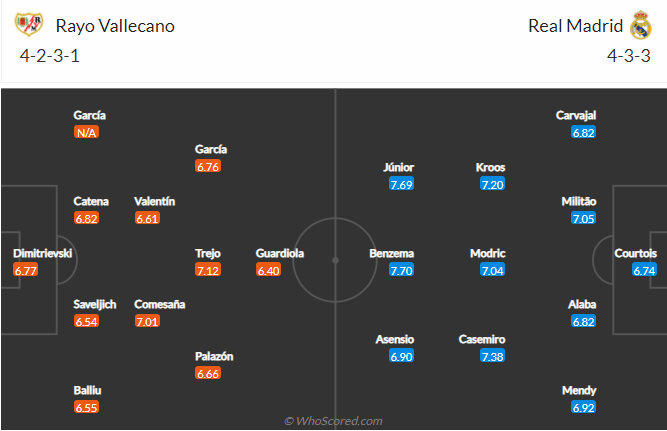667x431 pixels.
Task: Select Comesaña's 7.01 rating badge
Action: tap(147, 321)
